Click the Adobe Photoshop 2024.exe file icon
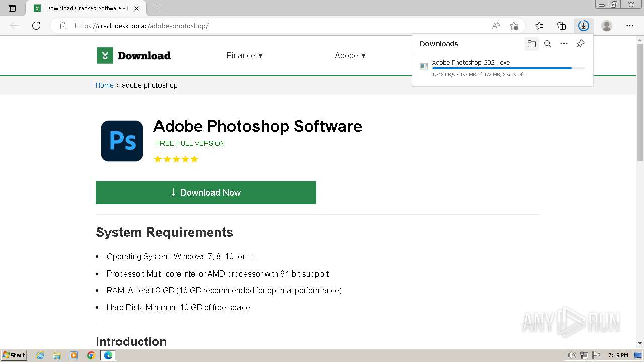The width and height of the screenshot is (644, 362). pos(424,66)
